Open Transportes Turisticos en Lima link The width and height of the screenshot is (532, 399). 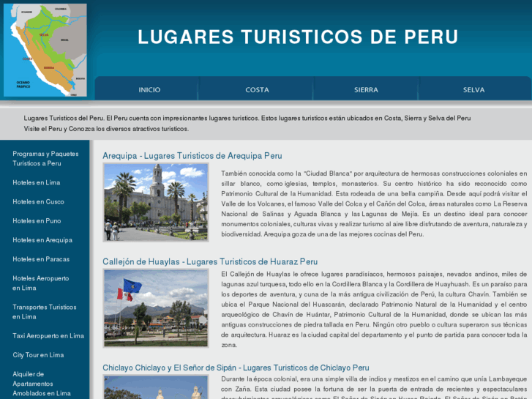coord(45,312)
